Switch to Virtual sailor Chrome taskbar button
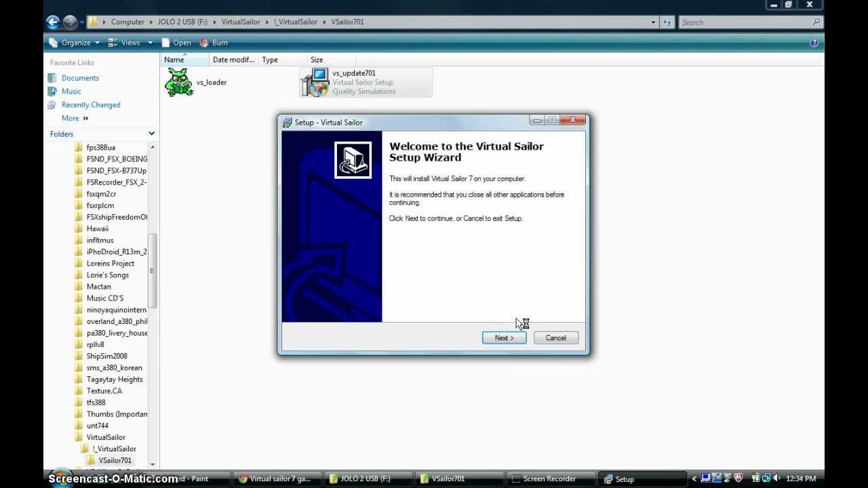The image size is (868, 488). (278, 479)
